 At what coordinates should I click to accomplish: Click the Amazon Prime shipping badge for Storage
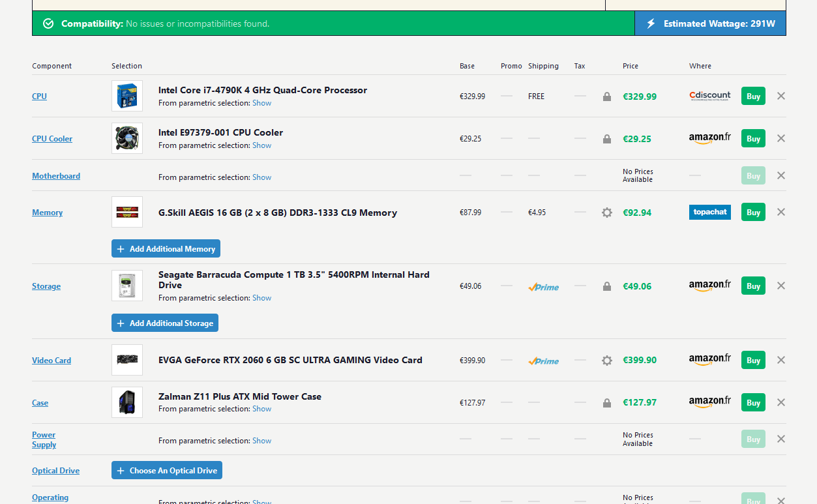pyautogui.click(x=543, y=287)
